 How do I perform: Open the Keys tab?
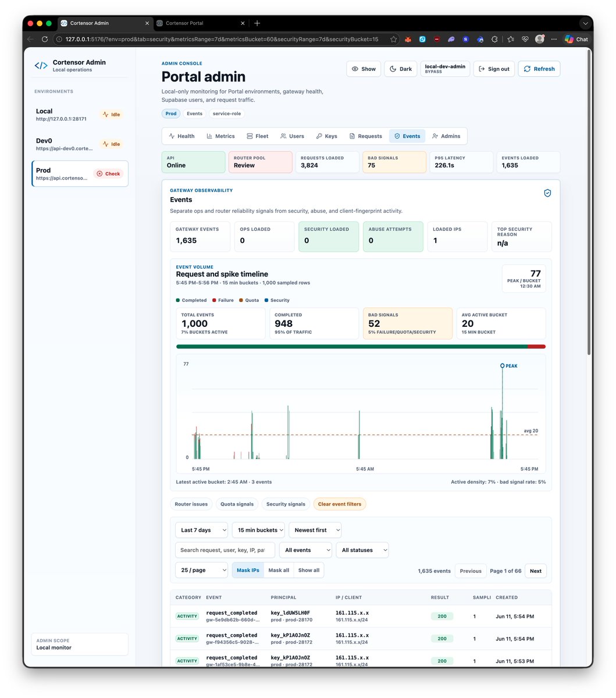click(x=327, y=136)
